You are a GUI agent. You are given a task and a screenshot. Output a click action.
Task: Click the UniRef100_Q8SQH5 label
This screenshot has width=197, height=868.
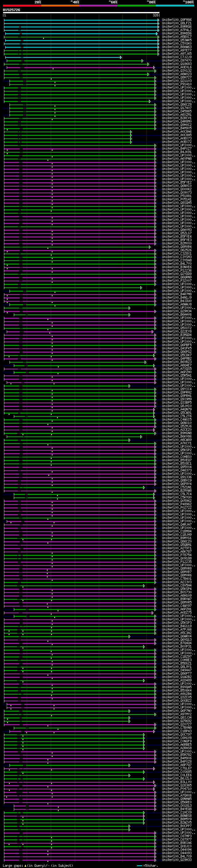176,203
